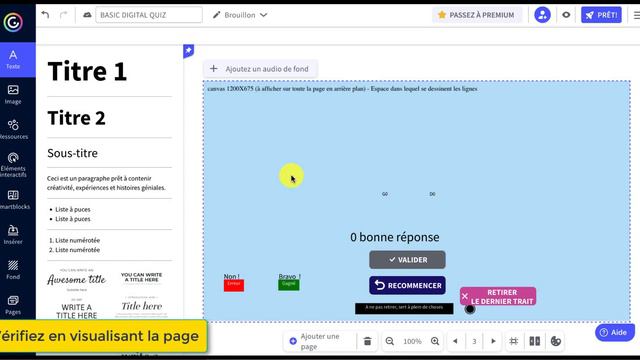
Task: Open the hamburger menu at top right
Action: click(x=636, y=15)
